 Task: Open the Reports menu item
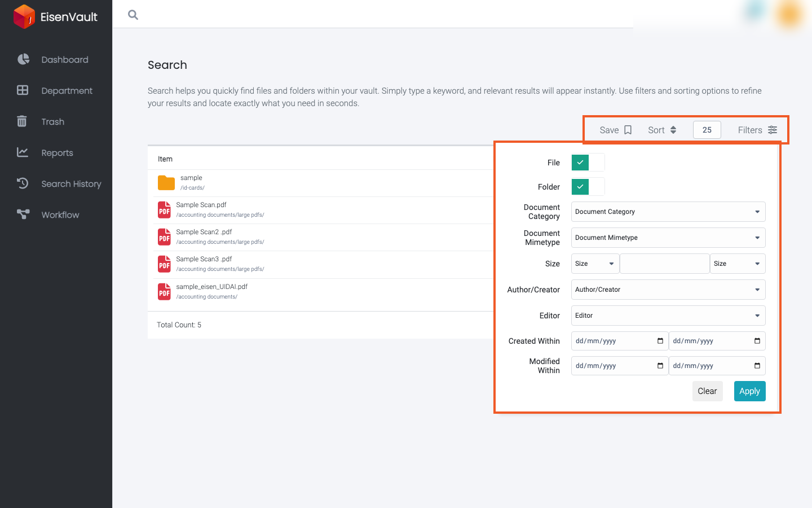[57, 152]
